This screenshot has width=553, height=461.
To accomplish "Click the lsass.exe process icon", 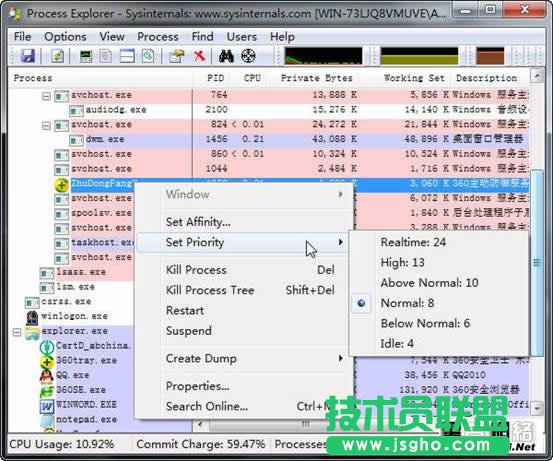I will pos(47,273).
